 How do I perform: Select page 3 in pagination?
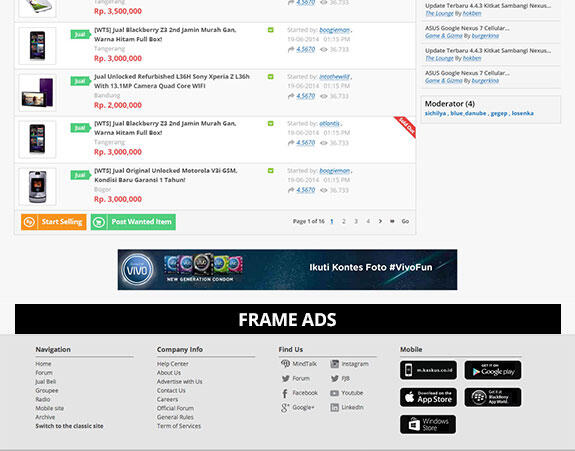[356, 221]
